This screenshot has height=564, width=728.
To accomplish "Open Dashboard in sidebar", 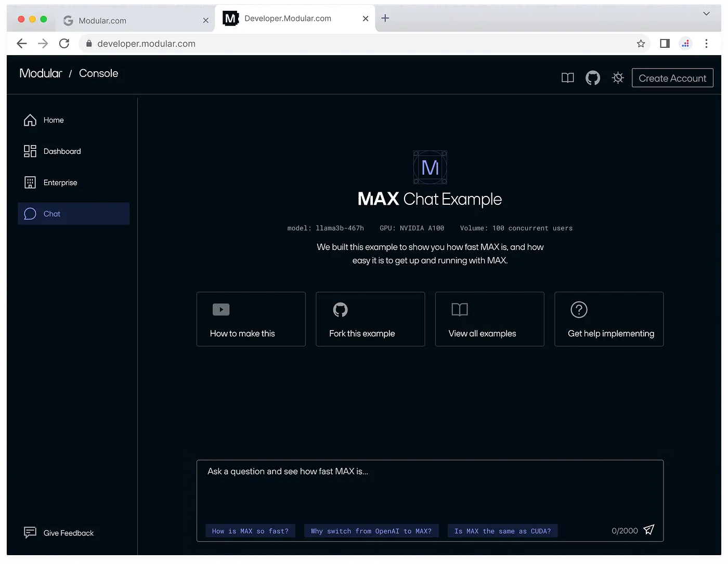I will point(74,151).
